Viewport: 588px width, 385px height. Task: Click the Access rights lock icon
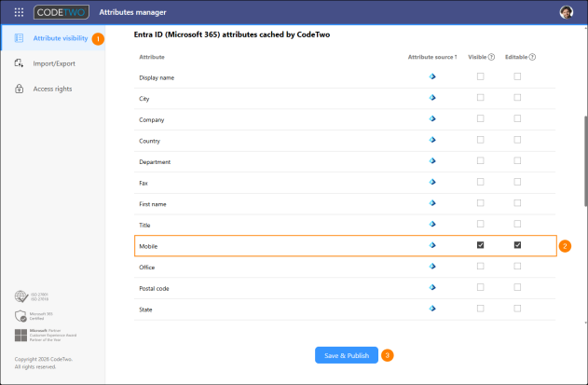[19, 89]
